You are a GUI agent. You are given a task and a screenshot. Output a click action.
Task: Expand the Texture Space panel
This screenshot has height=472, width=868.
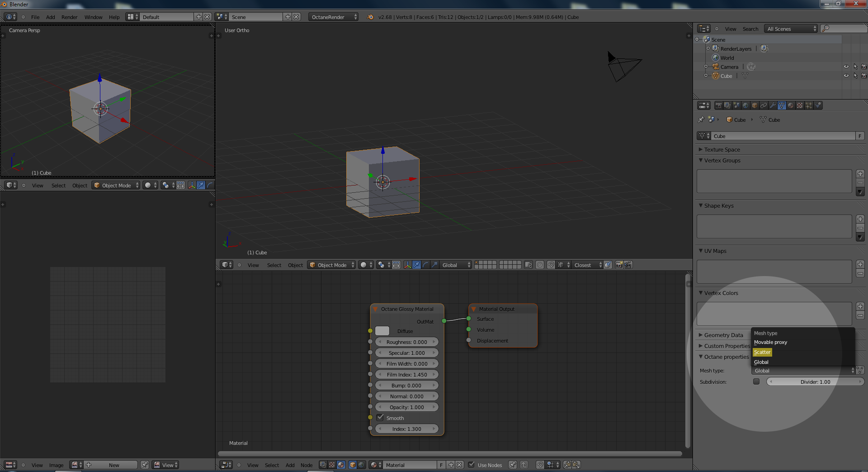coord(722,149)
